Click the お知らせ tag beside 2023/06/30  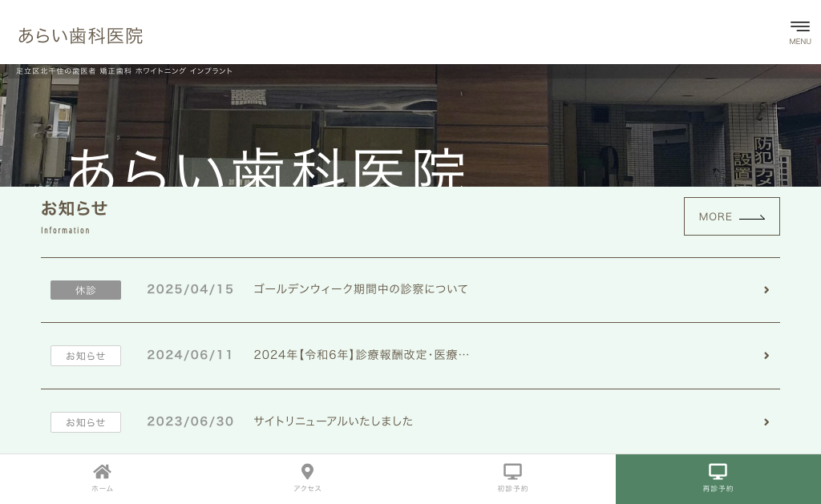point(86,422)
